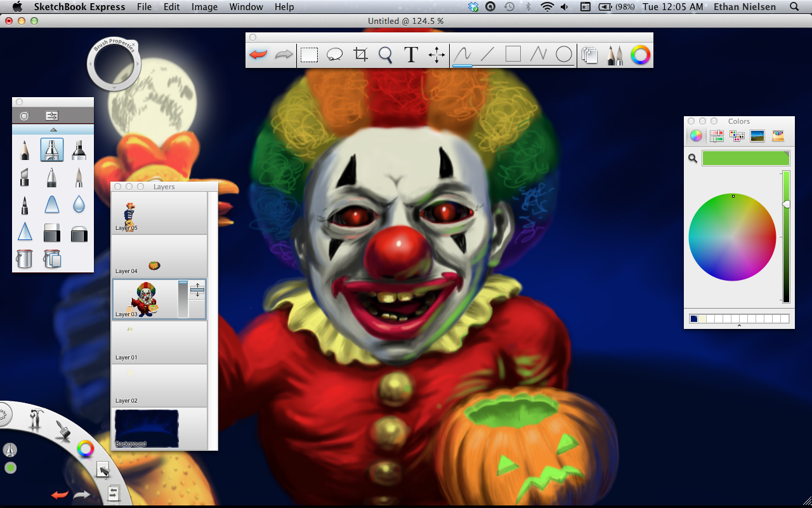Select the Flood Fill all layers bucket
The height and width of the screenshot is (508, 812).
click(52, 258)
